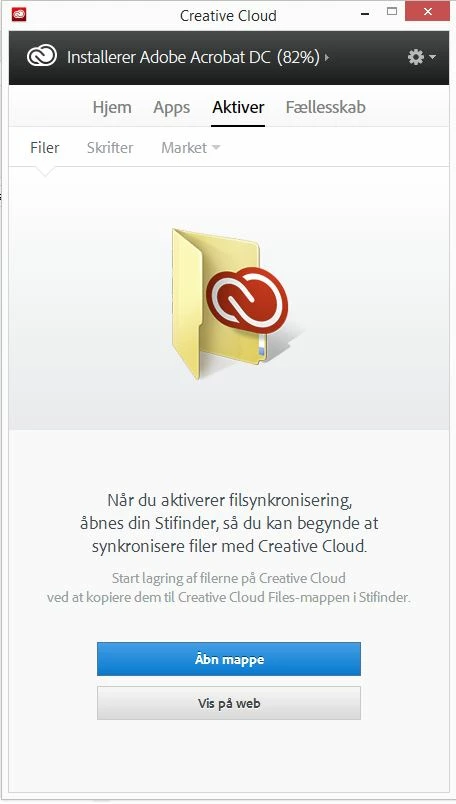Viewport: 456px width, 804px height.
Task: Expand the small arrow after install progress (82%)
Action: [327, 57]
